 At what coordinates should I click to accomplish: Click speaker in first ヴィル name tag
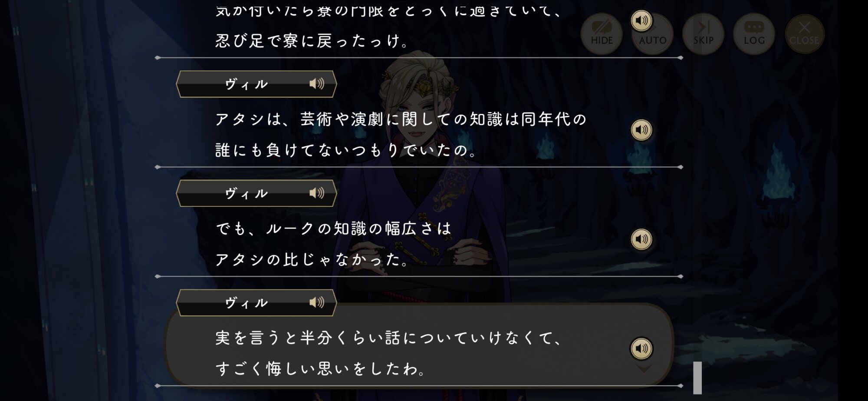pyautogui.click(x=317, y=83)
